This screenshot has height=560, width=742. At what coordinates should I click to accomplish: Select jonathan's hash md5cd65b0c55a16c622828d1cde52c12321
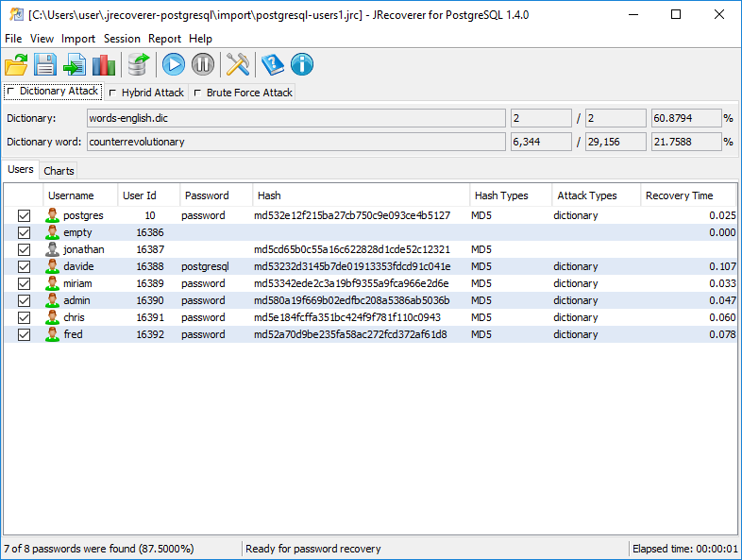point(352,250)
